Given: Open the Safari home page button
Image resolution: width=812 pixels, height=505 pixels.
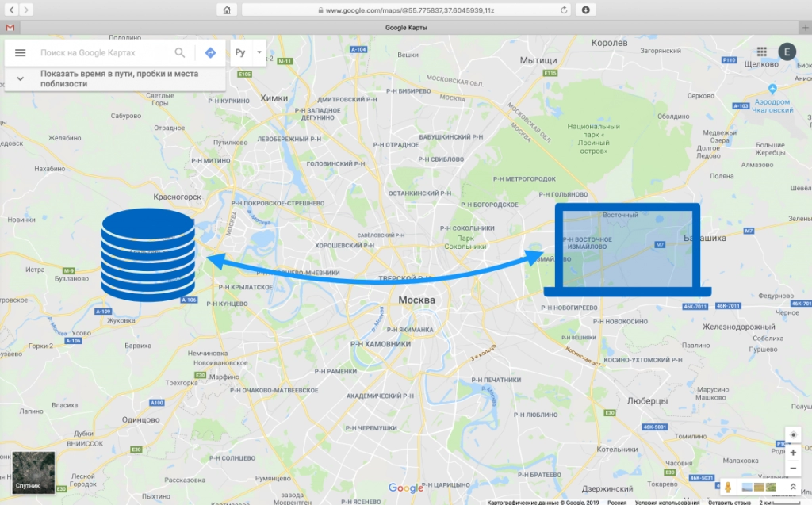Looking at the screenshot, I should (226, 10).
